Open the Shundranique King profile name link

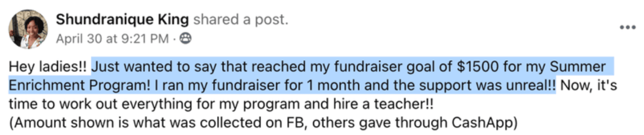(122, 20)
